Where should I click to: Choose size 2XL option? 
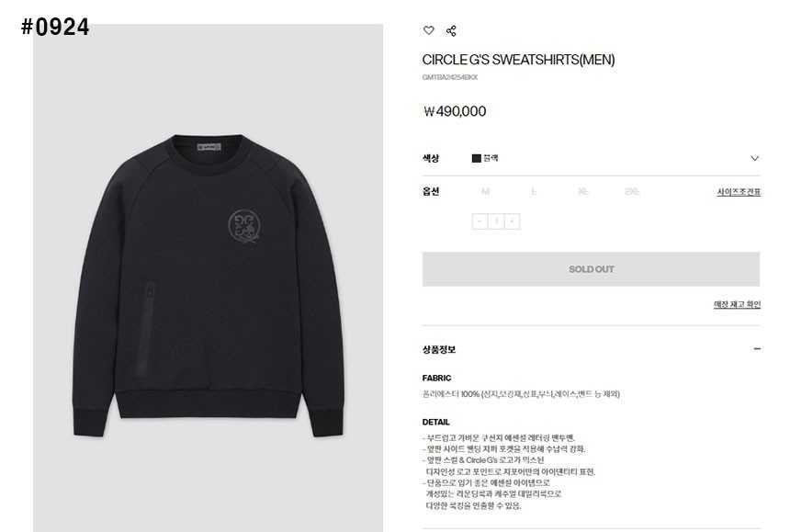pos(631,191)
